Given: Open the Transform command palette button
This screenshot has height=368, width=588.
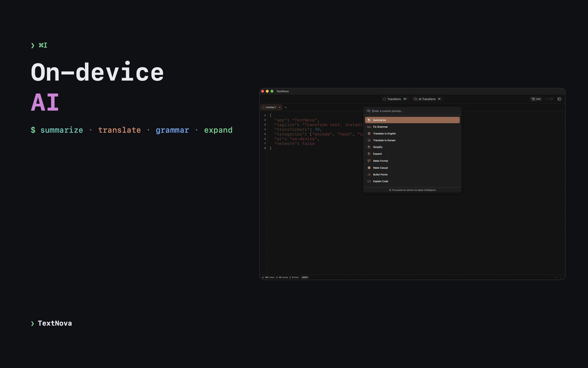Looking at the screenshot, I should [395, 99].
